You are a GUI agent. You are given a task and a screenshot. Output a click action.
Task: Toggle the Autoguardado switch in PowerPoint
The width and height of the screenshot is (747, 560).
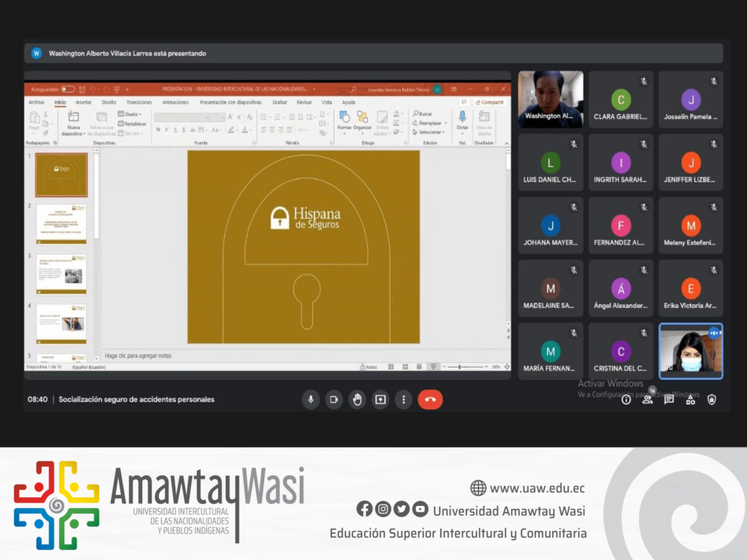click(68, 89)
